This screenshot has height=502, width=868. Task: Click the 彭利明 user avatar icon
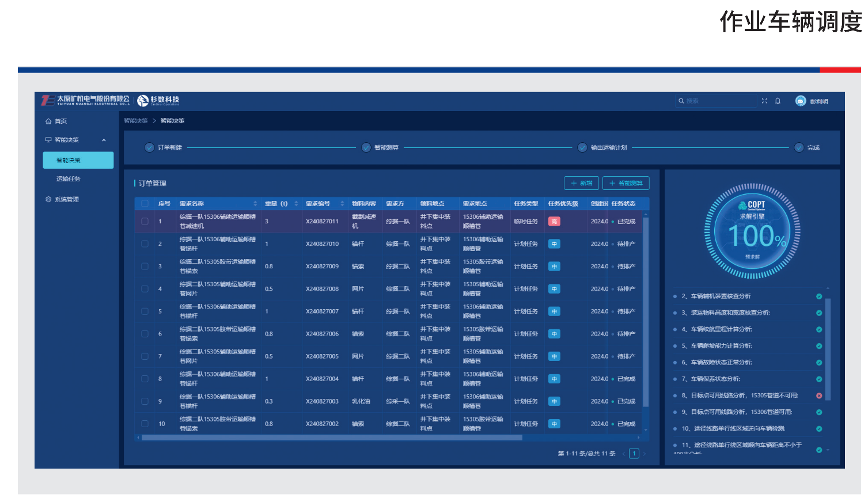point(801,101)
